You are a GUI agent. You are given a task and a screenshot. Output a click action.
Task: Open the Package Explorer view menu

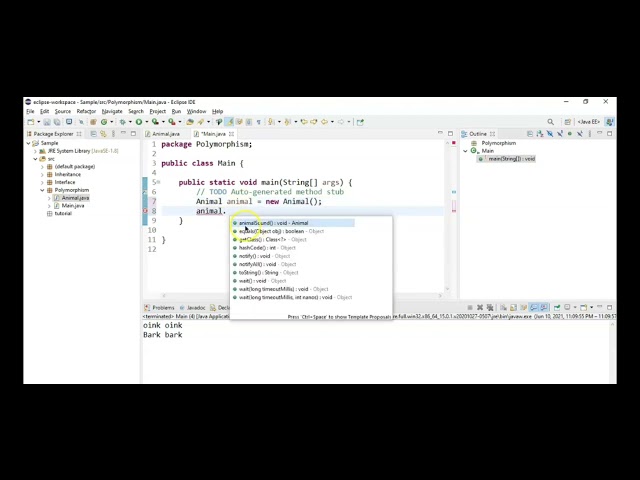coord(113,133)
